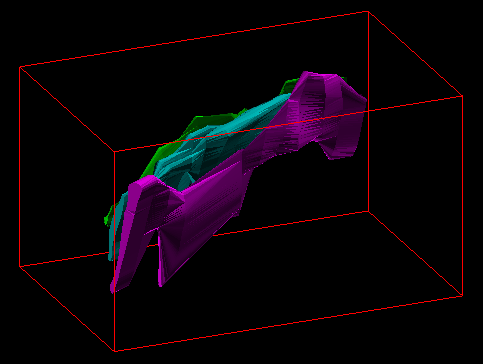Pick the rightmost bottom bounding box corner
Viewport: 483px width, 364px height.
click(x=462, y=296)
